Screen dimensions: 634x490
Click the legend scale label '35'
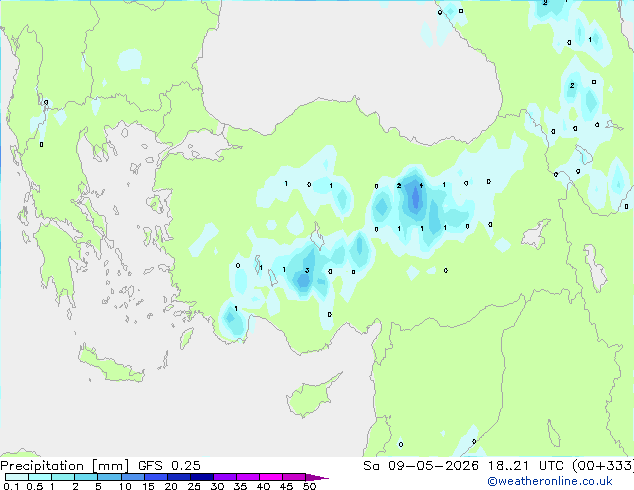240,486
